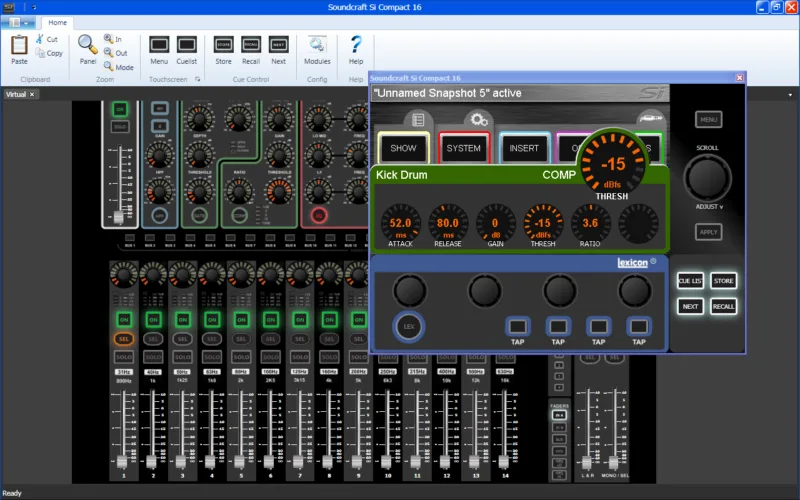Toggle the SEL button on channel 3
The height and width of the screenshot is (500, 800).
point(183,339)
